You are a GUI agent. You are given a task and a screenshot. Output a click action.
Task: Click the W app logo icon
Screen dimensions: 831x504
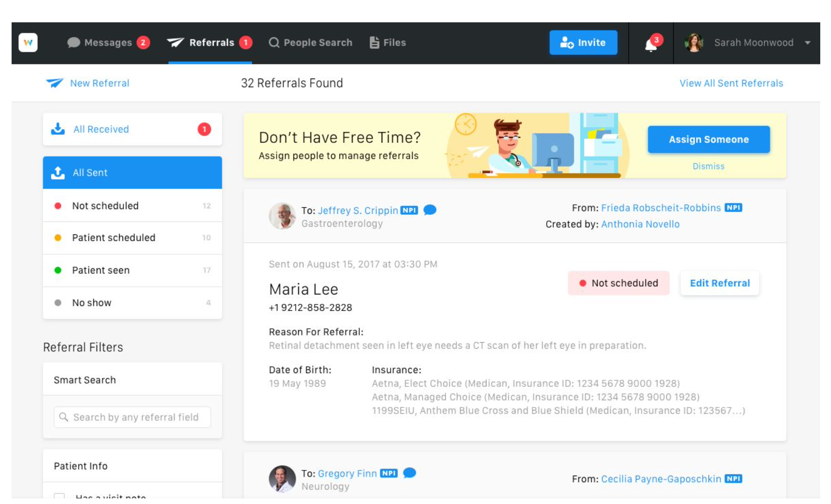pyautogui.click(x=28, y=43)
